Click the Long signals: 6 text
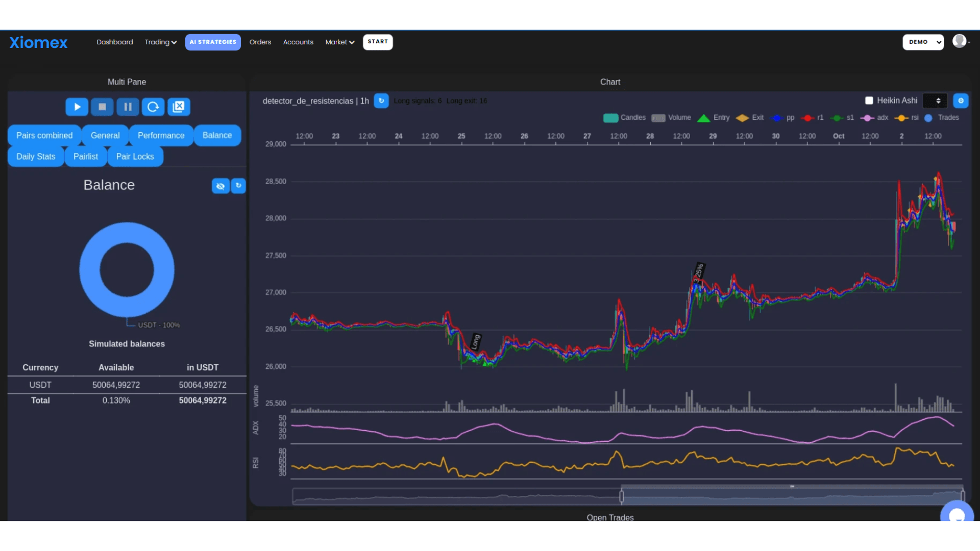Viewport: 980px width, 551px height. (x=418, y=101)
